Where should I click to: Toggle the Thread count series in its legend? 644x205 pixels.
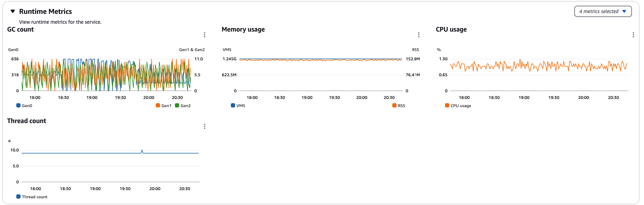click(32, 196)
